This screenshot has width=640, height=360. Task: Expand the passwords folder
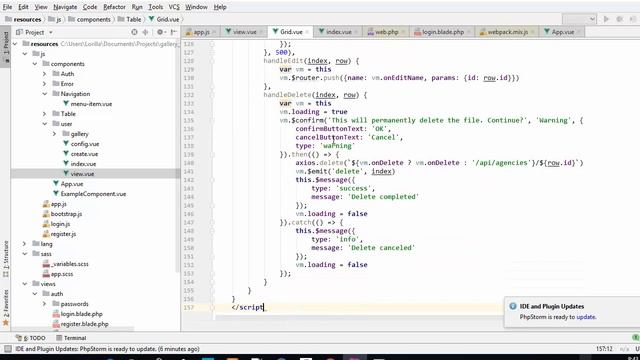44,304
